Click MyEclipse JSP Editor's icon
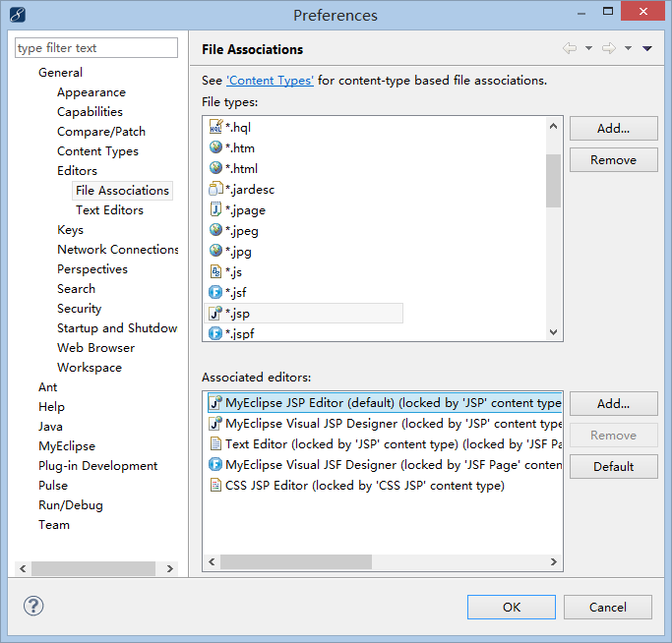This screenshot has width=672, height=643. (x=215, y=402)
